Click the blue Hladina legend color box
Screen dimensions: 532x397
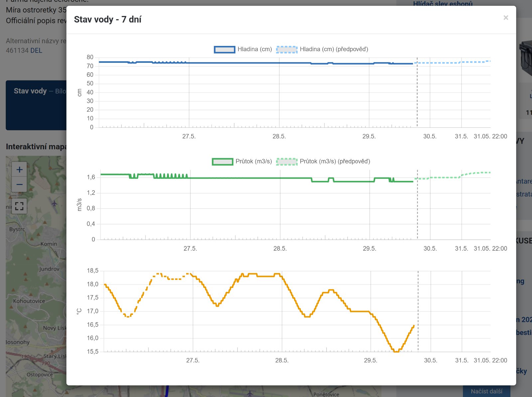[x=224, y=50]
